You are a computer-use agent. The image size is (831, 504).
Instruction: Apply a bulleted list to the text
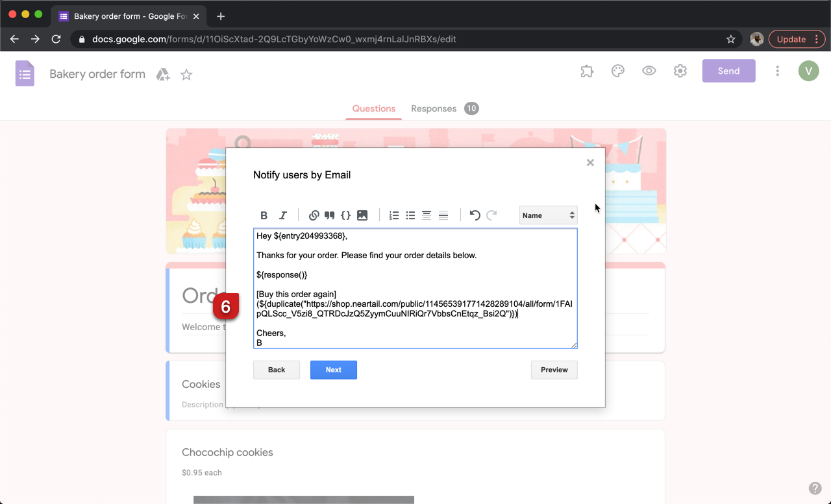pos(410,215)
